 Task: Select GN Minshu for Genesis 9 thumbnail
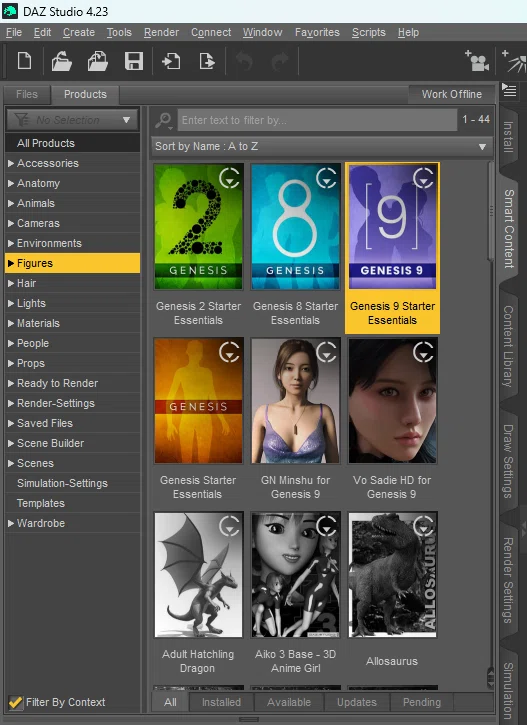click(295, 400)
